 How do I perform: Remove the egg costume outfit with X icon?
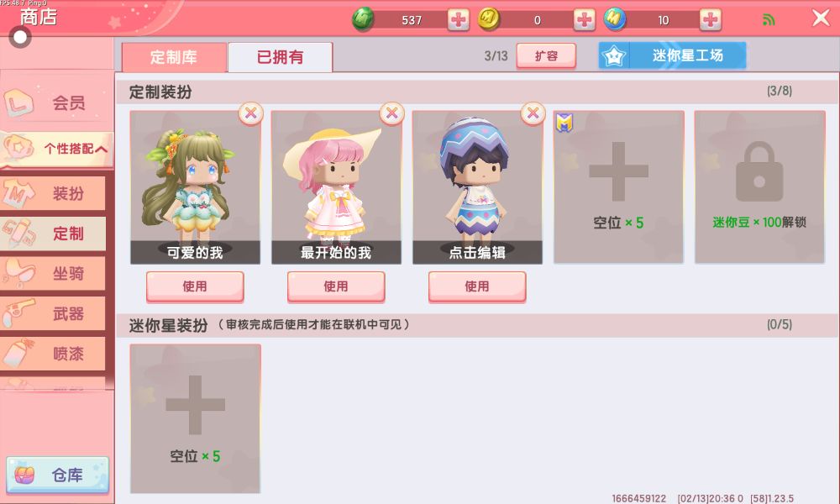point(533,113)
